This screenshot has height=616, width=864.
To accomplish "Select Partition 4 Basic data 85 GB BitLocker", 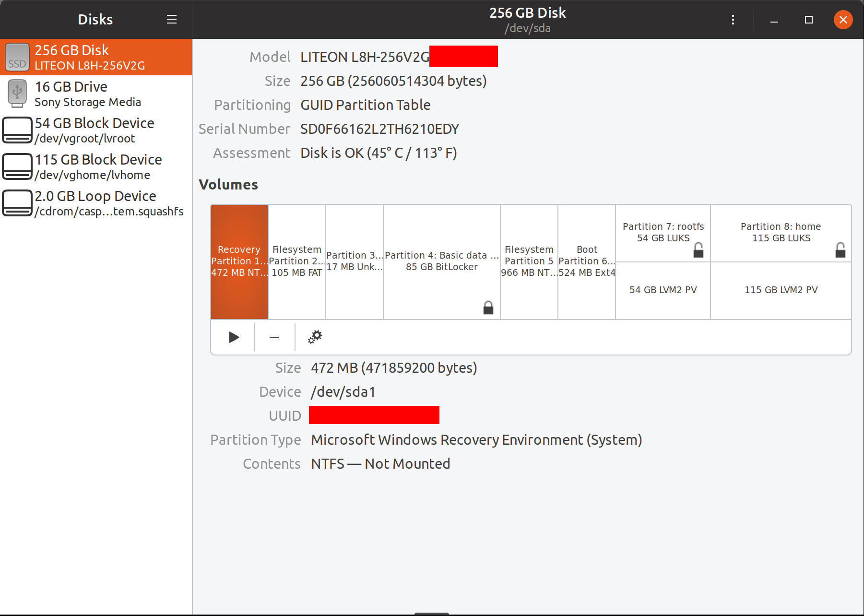I will [x=441, y=261].
